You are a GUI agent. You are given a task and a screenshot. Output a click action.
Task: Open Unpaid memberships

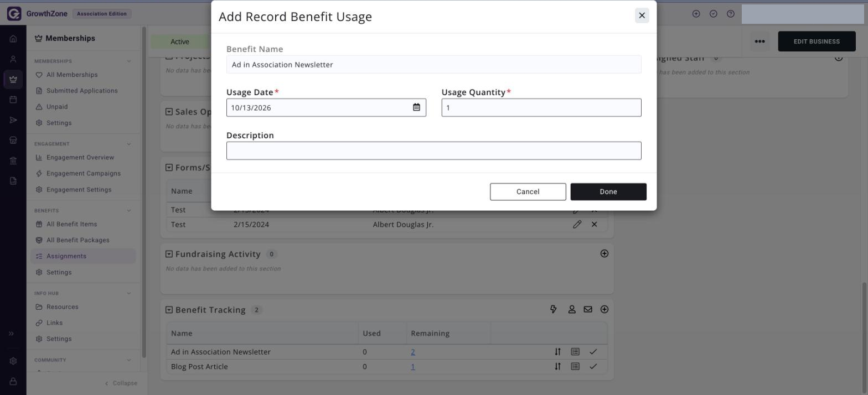[x=57, y=107]
